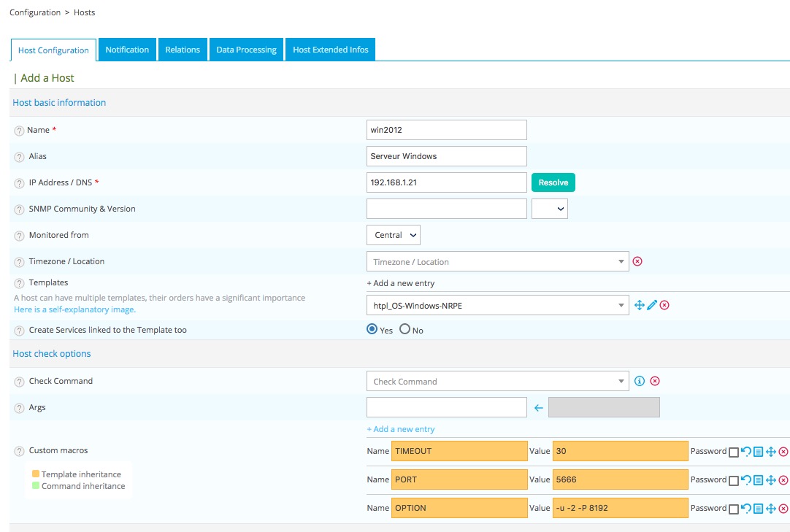Screen dimensions: 790x532
Task: Remove the htpl_OS-Windows-NRPE template entry
Action: 664,305
